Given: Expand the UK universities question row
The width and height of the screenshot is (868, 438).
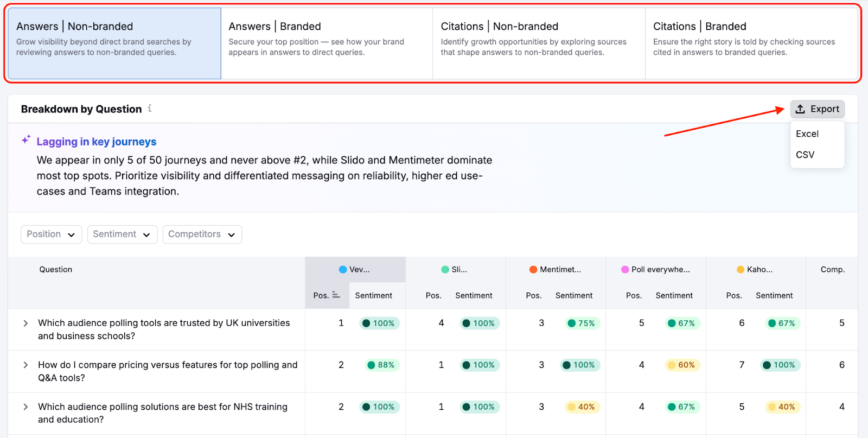Looking at the screenshot, I should [x=25, y=323].
